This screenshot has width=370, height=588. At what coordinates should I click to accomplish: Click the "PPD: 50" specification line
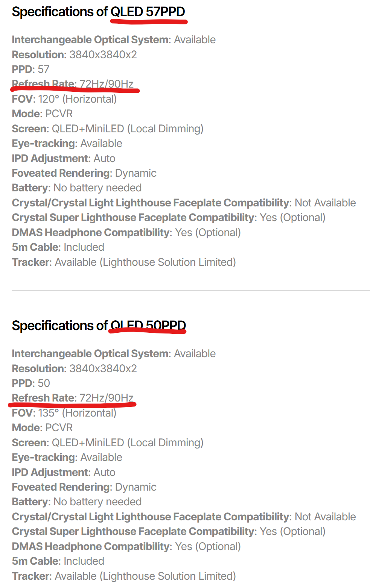click(31, 383)
